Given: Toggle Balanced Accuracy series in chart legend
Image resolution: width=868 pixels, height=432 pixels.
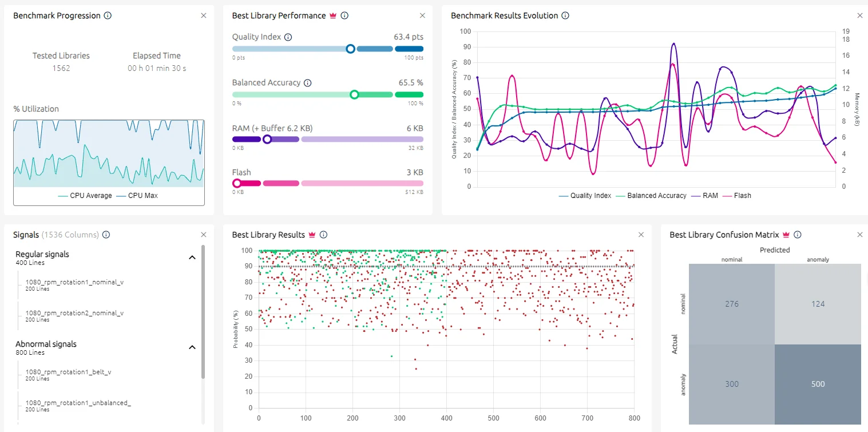Looking at the screenshot, I should click(x=651, y=196).
